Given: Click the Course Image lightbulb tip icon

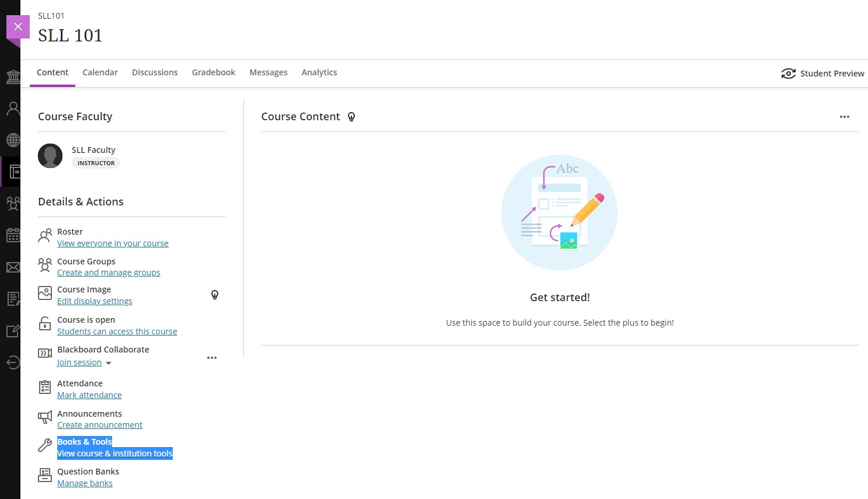Looking at the screenshot, I should point(215,295).
